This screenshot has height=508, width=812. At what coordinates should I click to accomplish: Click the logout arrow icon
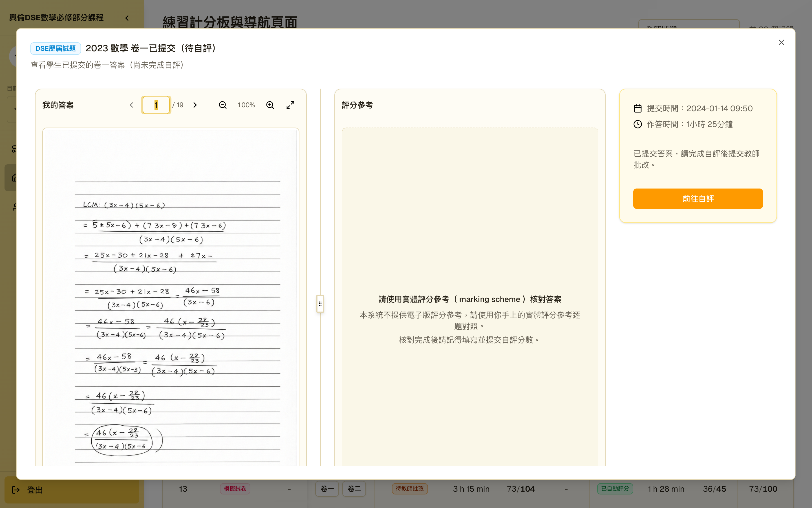click(x=16, y=490)
